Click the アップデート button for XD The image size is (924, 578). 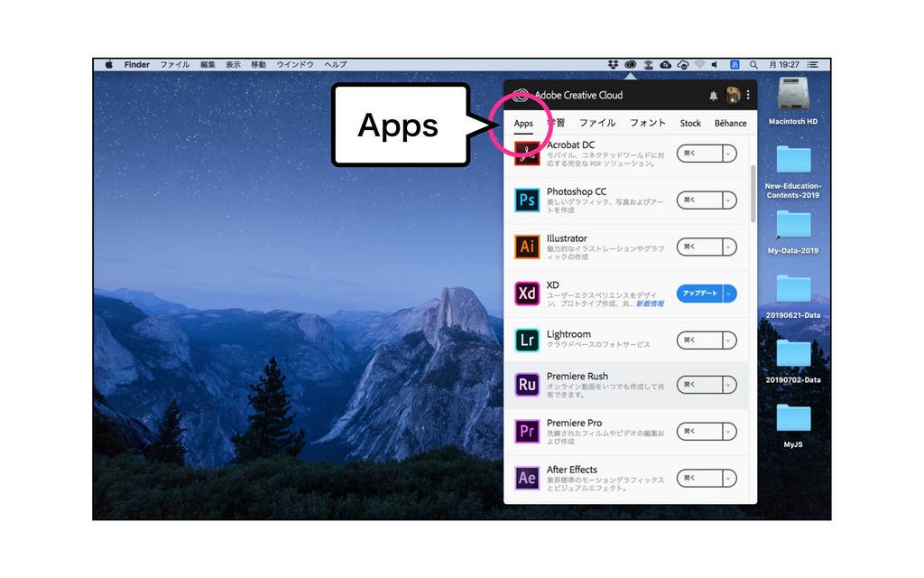(x=699, y=294)
